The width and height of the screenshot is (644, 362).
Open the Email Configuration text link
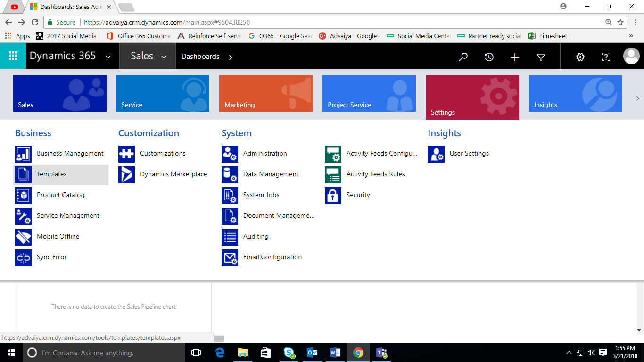point(272,257)
